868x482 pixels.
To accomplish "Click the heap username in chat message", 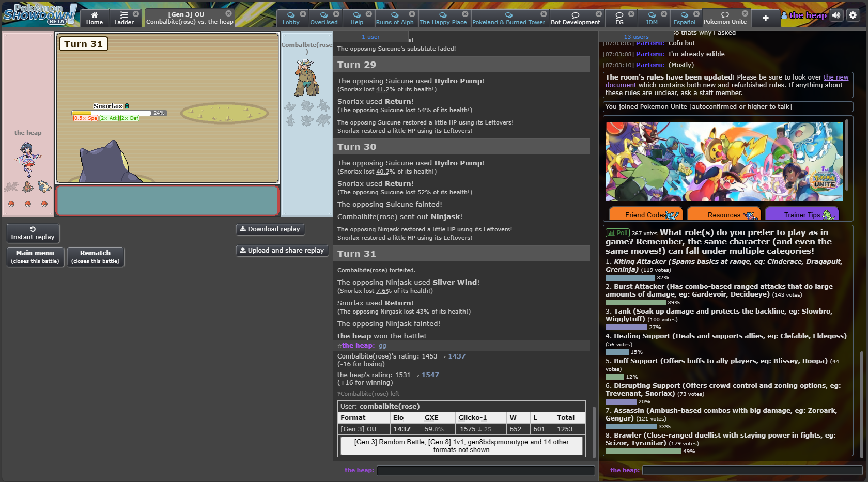I will [358, 346].
